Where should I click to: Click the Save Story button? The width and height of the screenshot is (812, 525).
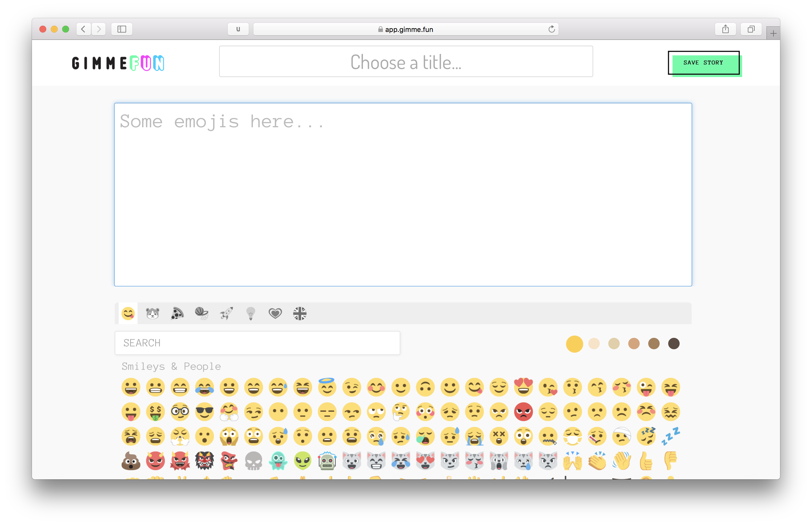pyautogui.click(x=703, y=63)
